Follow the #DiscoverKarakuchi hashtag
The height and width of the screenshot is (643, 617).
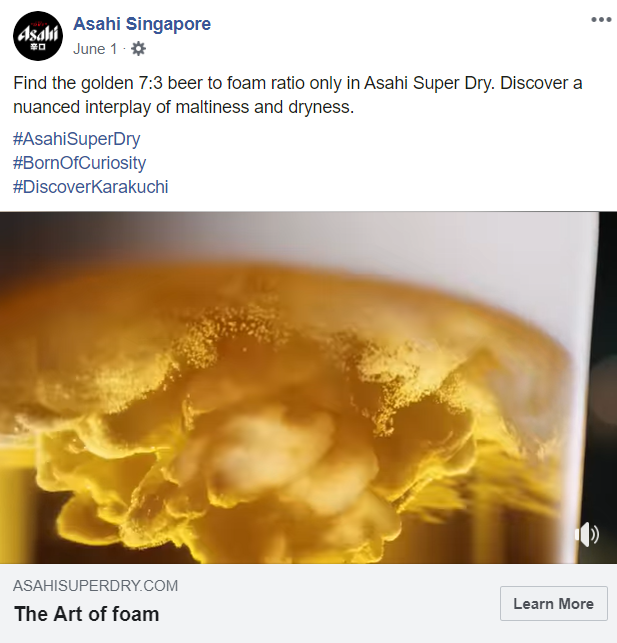(x=91, y=187)
